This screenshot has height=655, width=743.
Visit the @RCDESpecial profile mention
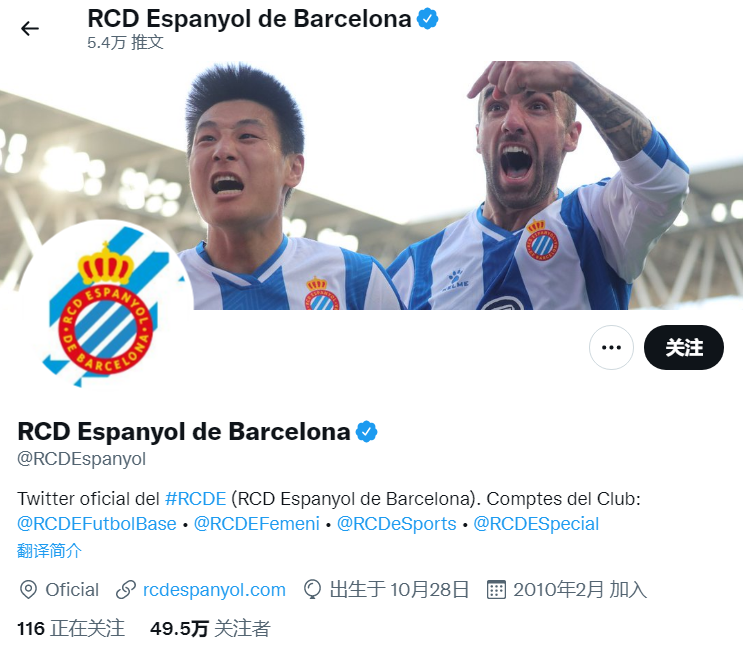[x=536, y=524]
